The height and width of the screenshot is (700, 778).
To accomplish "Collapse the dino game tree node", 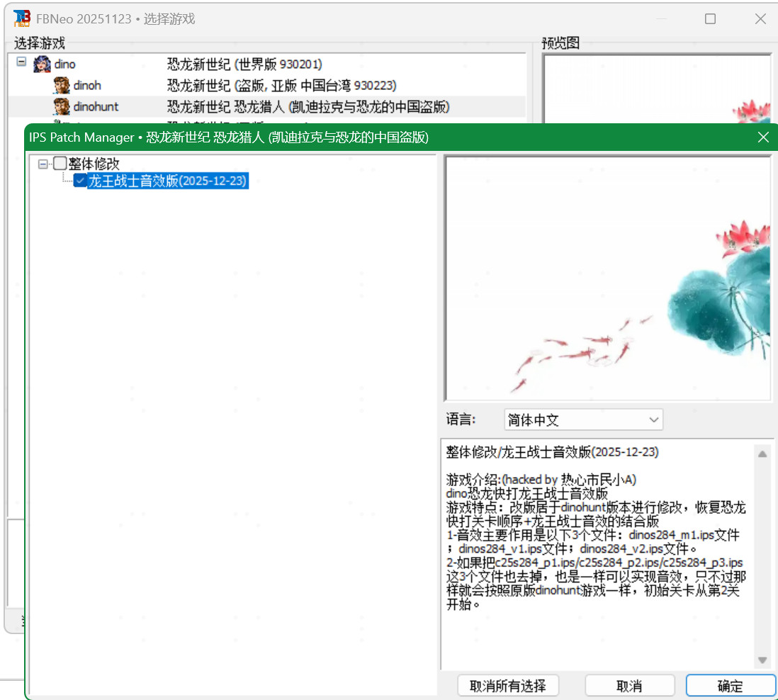I will click(x=21, y=62).
